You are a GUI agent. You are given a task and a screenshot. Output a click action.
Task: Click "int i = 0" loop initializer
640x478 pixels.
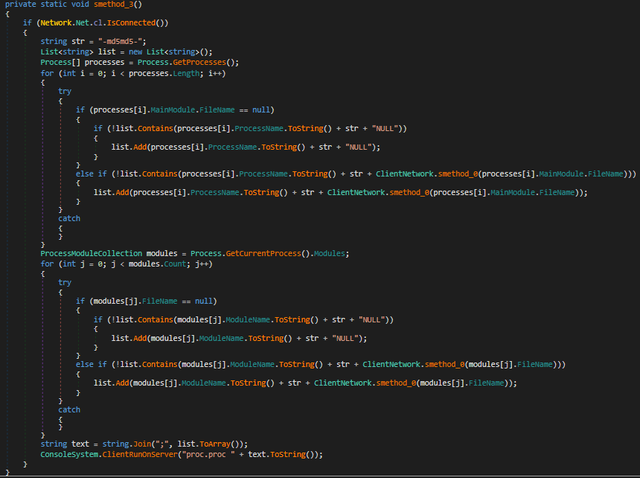pos(84,73)
